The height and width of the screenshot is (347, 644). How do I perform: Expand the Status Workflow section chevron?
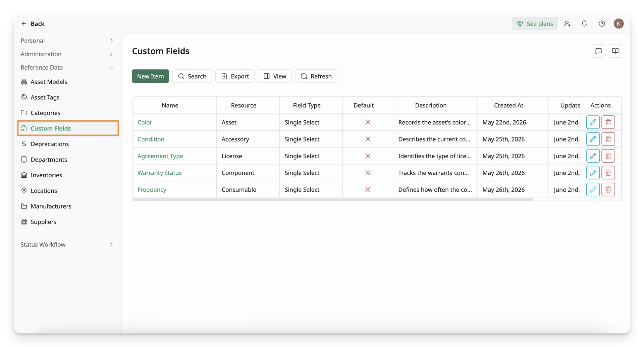click(111, 244)
